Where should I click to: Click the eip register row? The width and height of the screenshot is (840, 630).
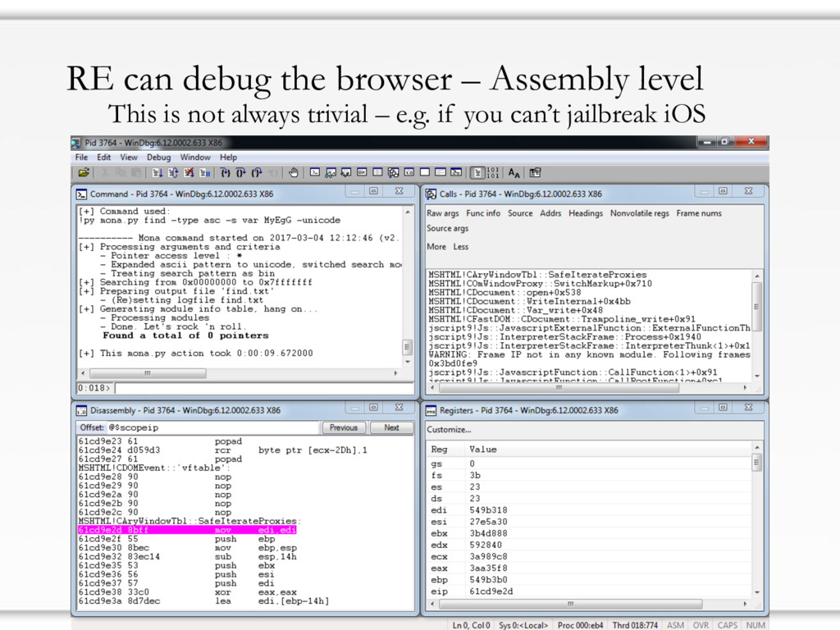pos(589,591)
